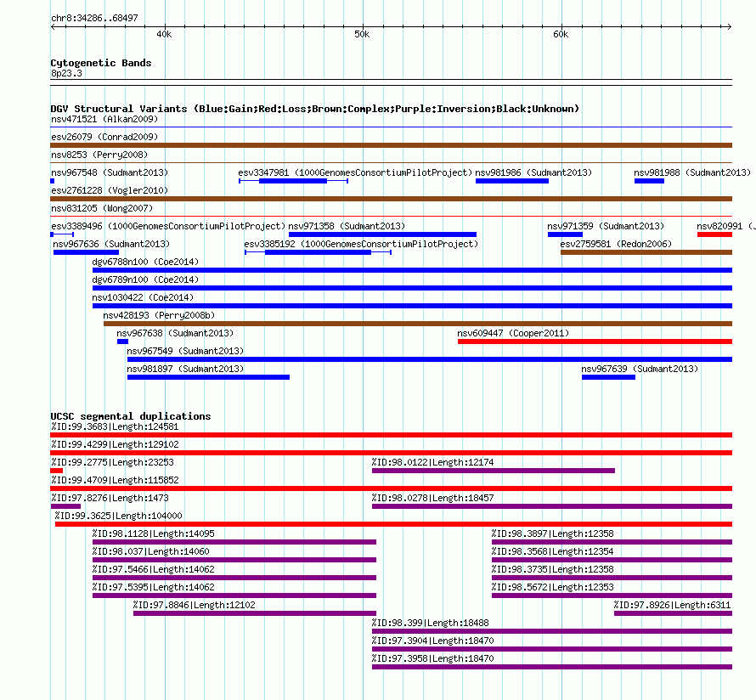Select nsv971359 (Sudmant2013) label

coord(606,226)
